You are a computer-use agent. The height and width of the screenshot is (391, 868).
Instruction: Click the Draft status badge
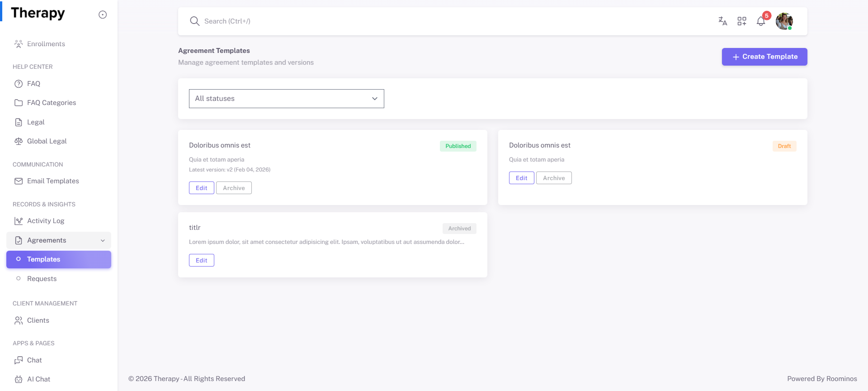[784, 146]
